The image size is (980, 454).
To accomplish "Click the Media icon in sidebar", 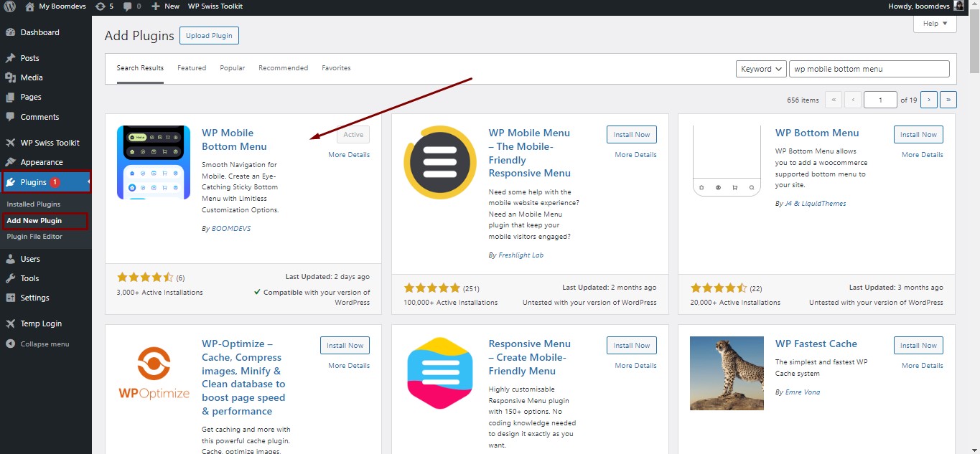I will point(10,77).
